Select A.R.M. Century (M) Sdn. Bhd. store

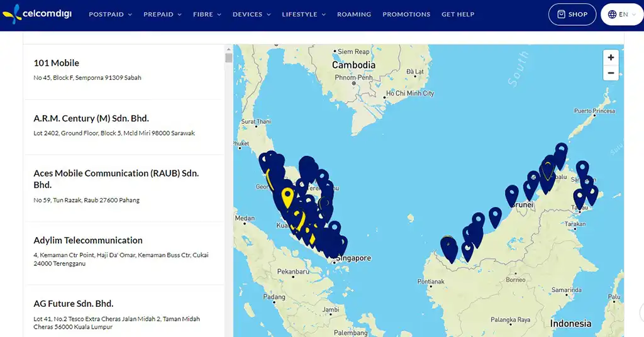(124, 127)
